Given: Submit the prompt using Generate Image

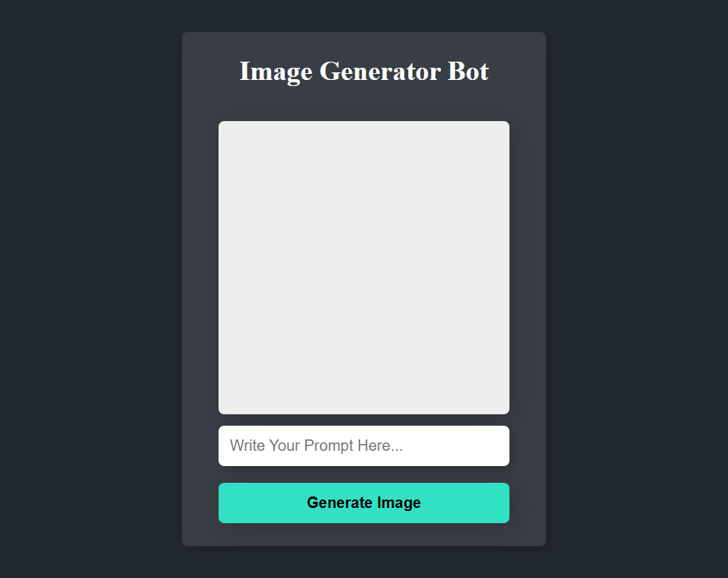Looking at the screenshot, I should [x=363, y=503].
